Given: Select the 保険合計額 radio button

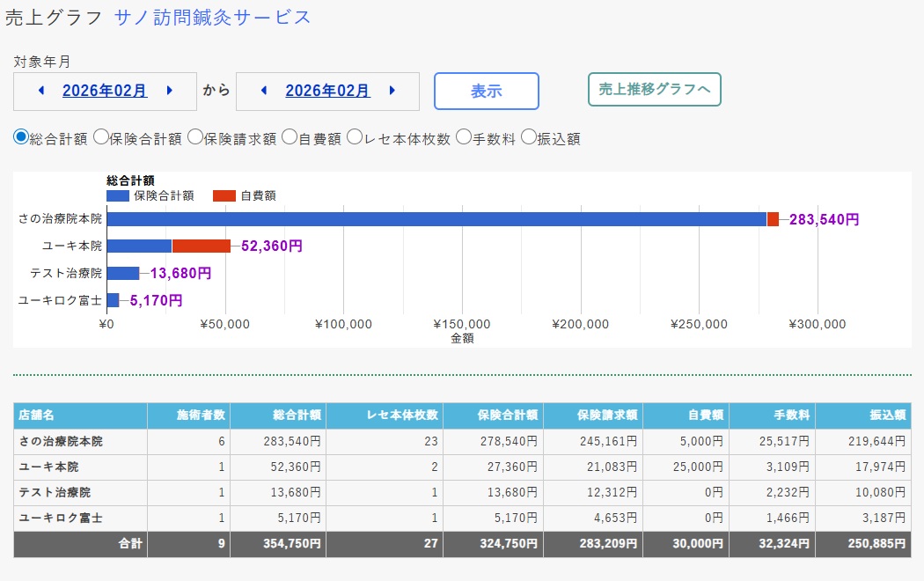Looking at the screenshot, I should 102,136.
